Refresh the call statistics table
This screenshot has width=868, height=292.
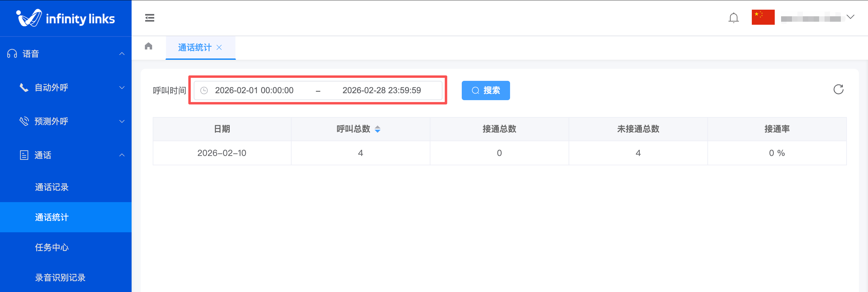[838, 90]
